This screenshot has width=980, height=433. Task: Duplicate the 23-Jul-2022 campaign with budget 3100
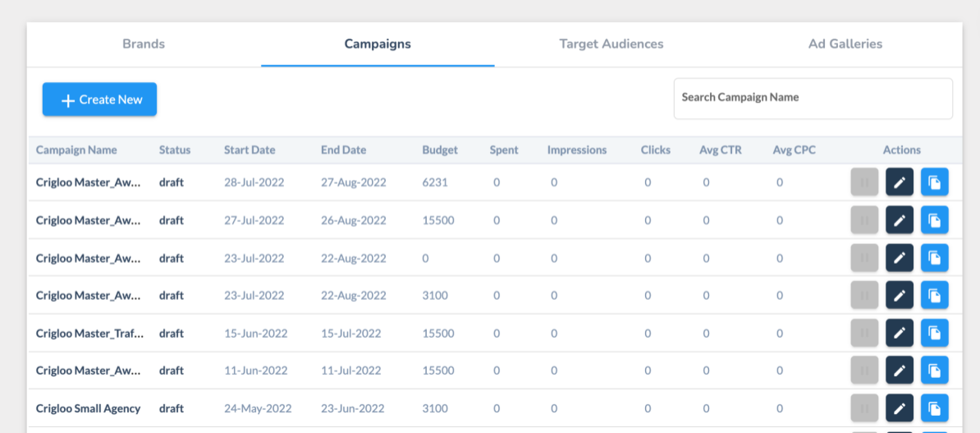(934, 295)
